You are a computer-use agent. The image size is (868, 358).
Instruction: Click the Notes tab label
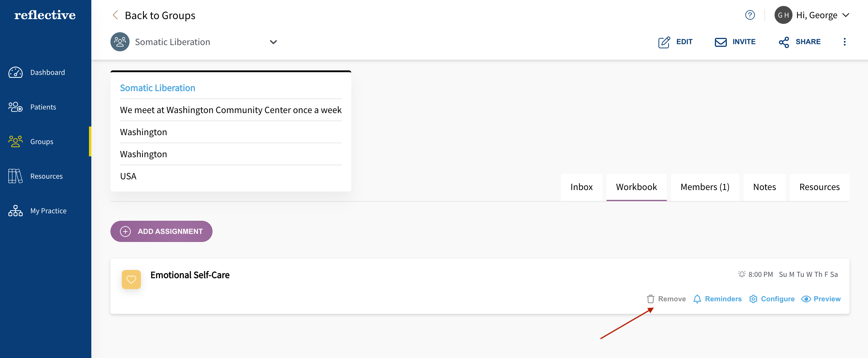click(764, 186)
